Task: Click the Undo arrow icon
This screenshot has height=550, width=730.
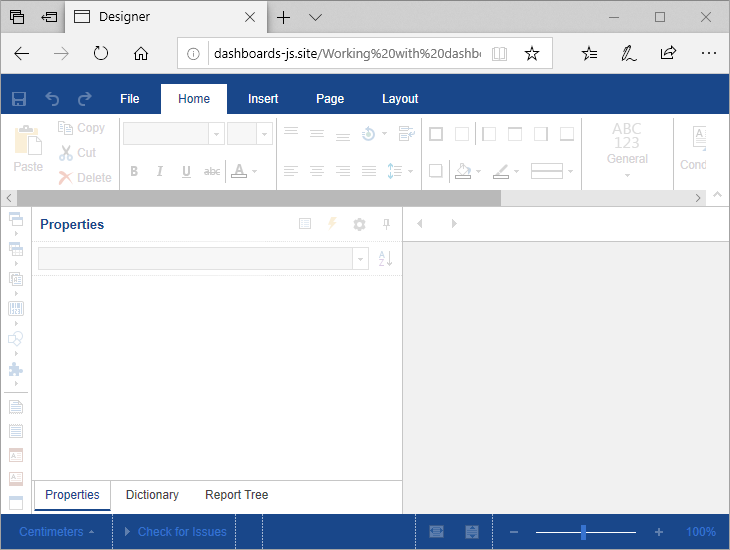Action: [x=52, y=99]
